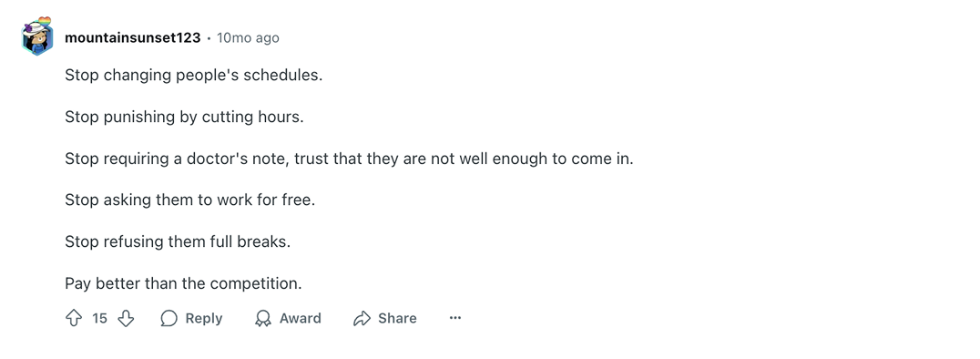This screenshot has width=980, height=359.
Task: Click the vote count 15
Action: pos(100,318)
